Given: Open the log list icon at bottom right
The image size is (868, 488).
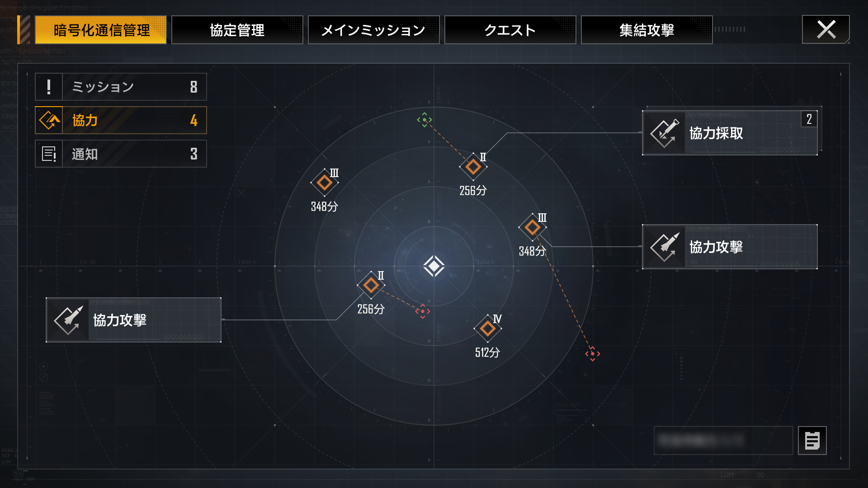Looking at the screenshot, I should [x=812, y=441].
